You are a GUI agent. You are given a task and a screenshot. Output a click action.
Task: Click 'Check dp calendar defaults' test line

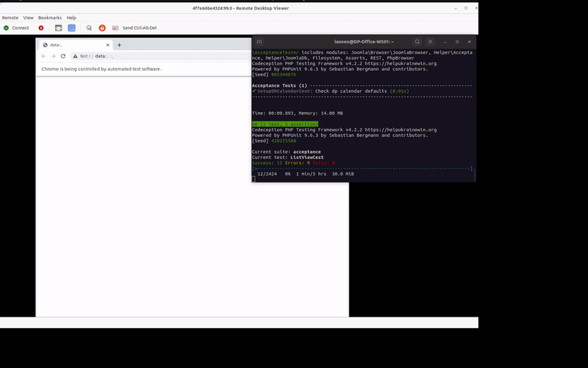click(x=351, y=91)
